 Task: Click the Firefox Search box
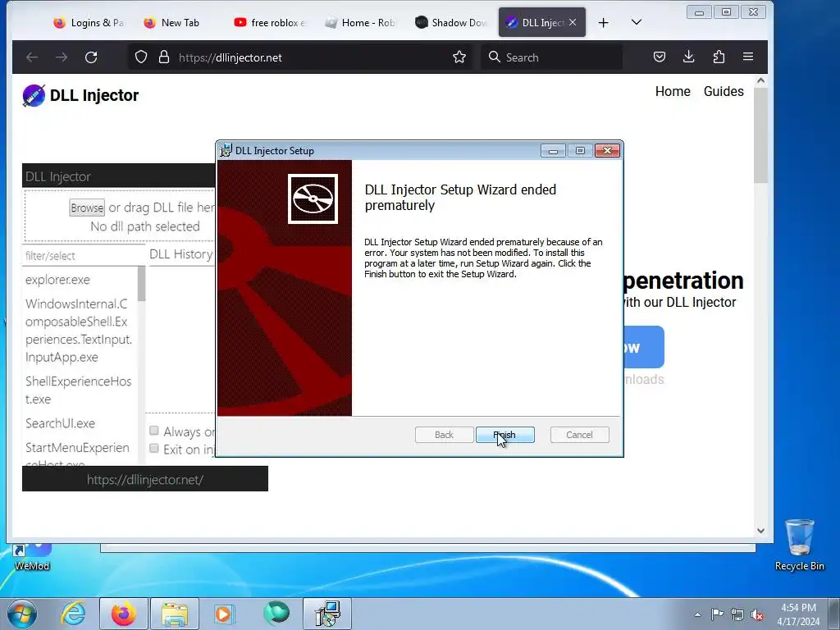pyautogui.click(x=553, y=57)
